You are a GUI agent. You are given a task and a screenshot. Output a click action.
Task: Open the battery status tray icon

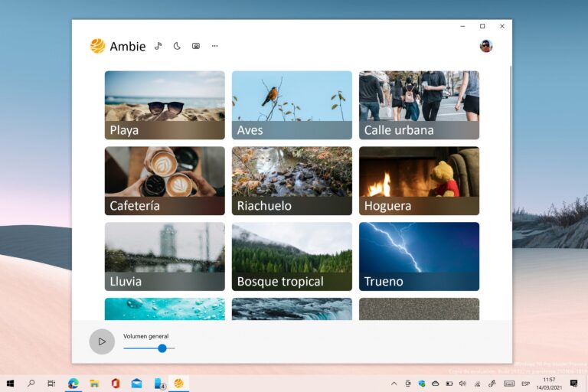point(449,384)
